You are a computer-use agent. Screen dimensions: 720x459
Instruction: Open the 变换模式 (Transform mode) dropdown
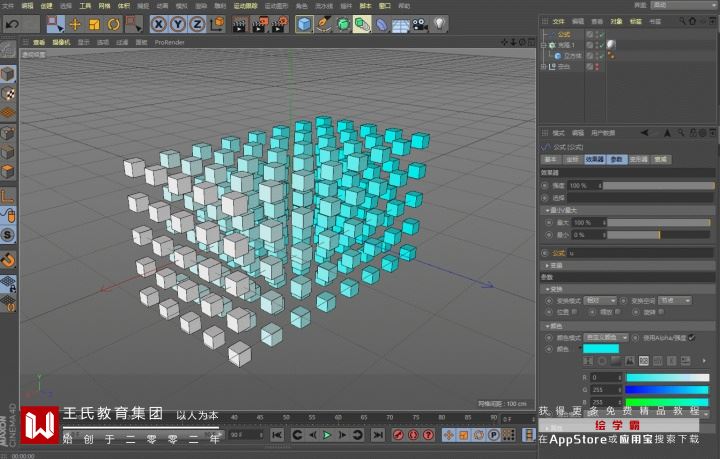600,300
